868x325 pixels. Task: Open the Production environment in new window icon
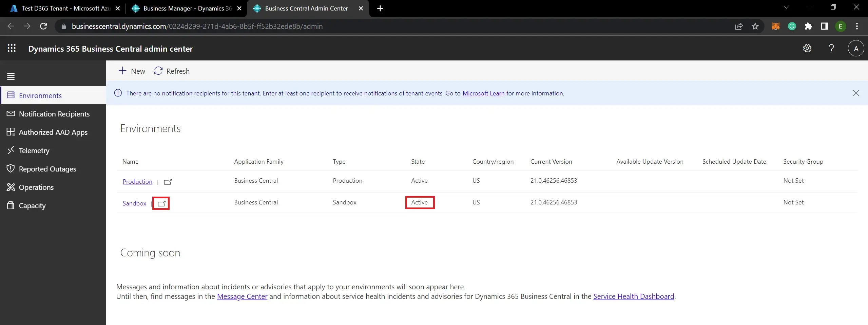(168, 182)
